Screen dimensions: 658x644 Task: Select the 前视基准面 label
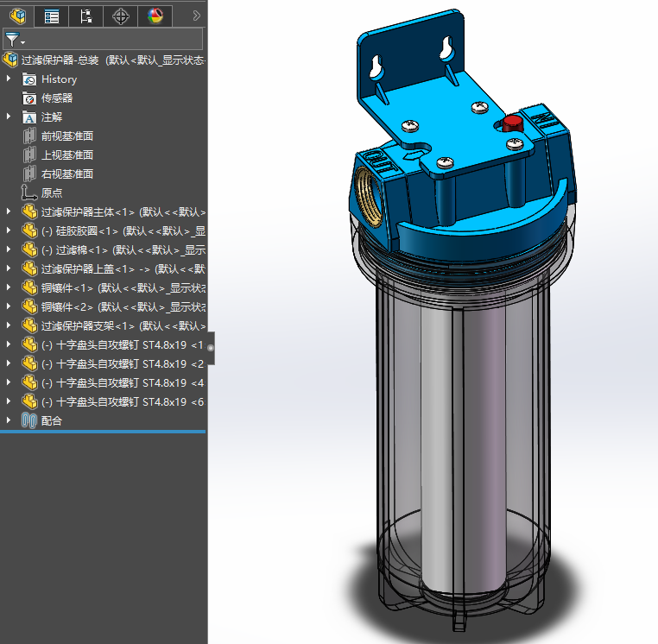(67, 136)
